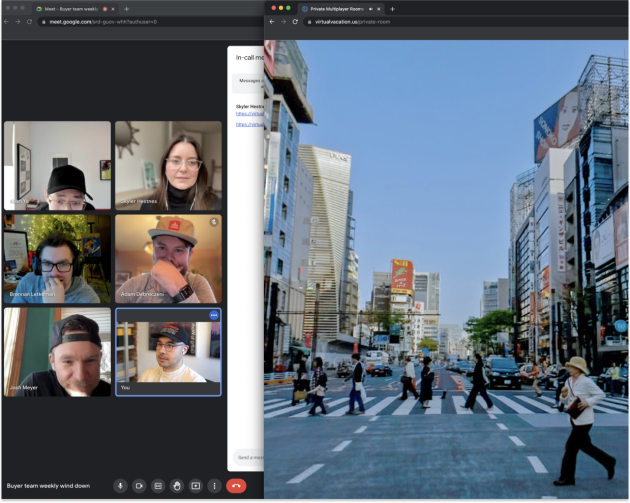Open a new tab in the virtualvacation window
This screenshot has width=630, height=503.
point(393,8)
